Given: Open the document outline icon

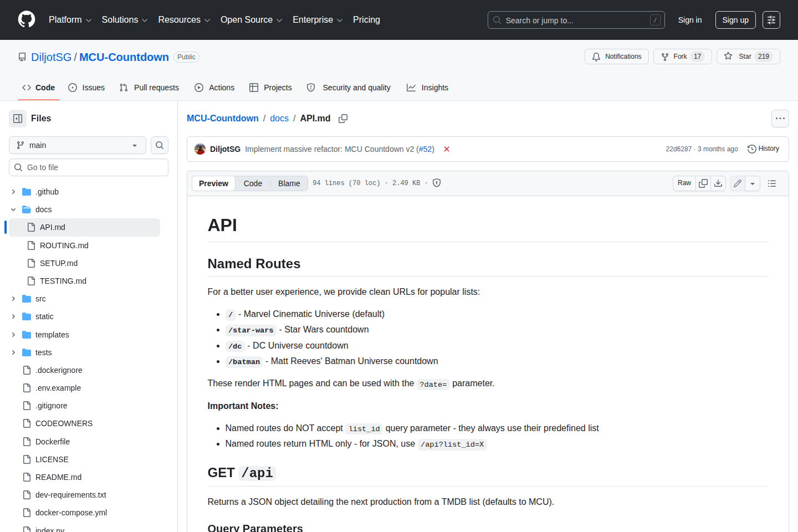Looking at the screenshot, I should point(772,183).
